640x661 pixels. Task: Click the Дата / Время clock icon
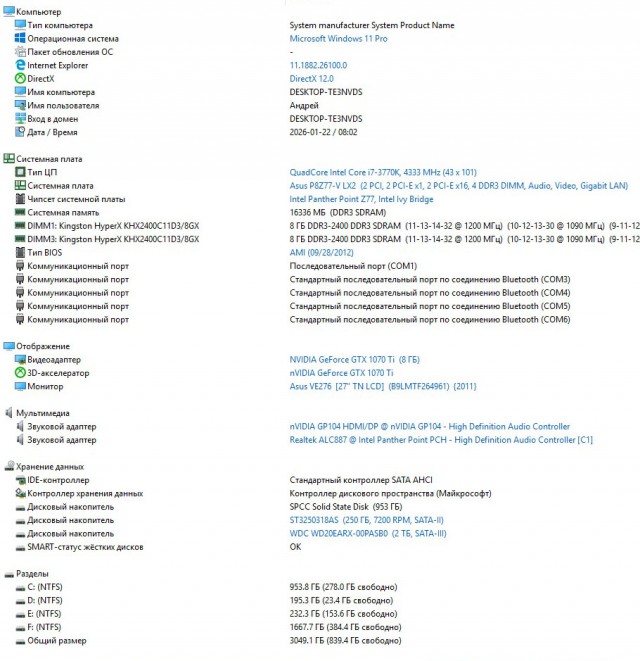pos(20,132)
